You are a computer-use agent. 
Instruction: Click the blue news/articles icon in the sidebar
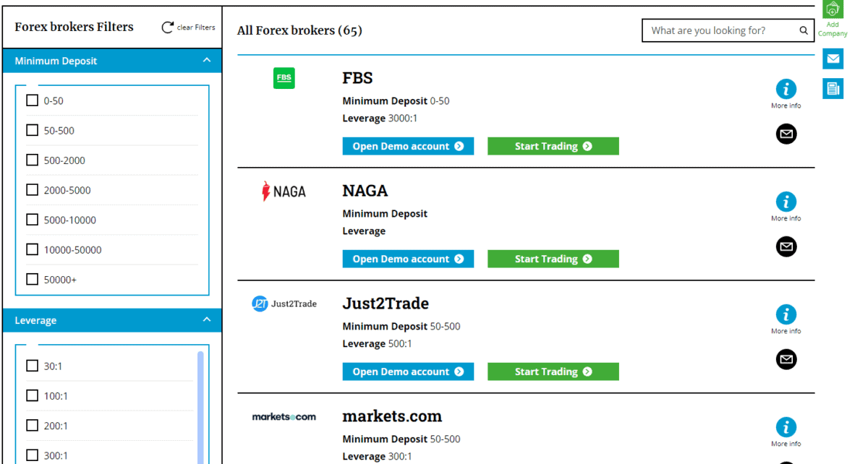click(x=833, y=88)
